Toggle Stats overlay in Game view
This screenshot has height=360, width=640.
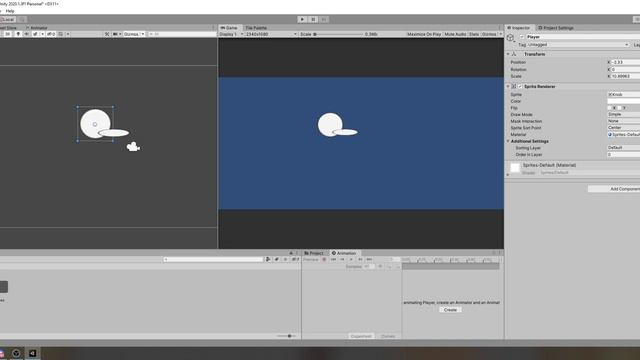tap(474, 34)
